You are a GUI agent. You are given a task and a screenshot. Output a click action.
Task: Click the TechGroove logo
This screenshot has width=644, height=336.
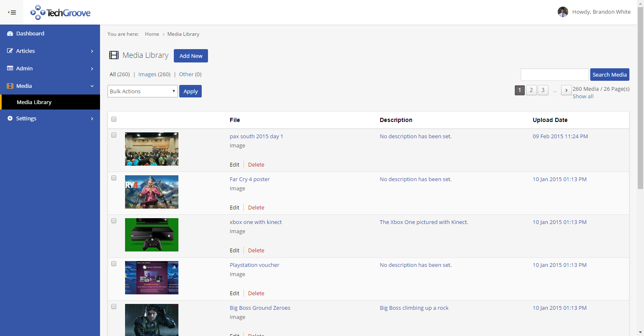[x=60, y=12]
